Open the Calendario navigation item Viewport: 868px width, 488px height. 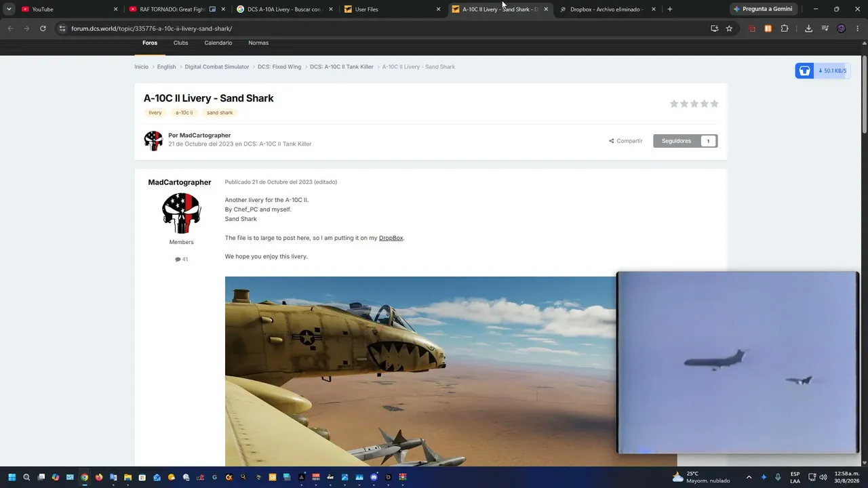pos(218,43)
